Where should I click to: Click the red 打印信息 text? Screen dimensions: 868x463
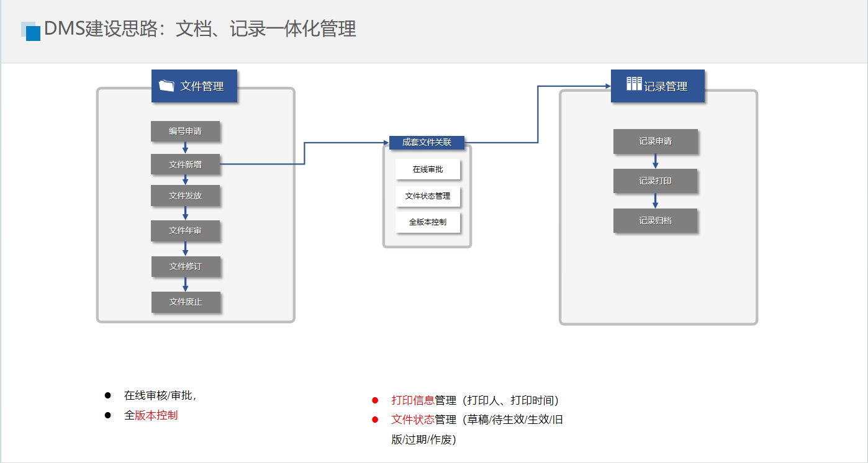point(412,400)
